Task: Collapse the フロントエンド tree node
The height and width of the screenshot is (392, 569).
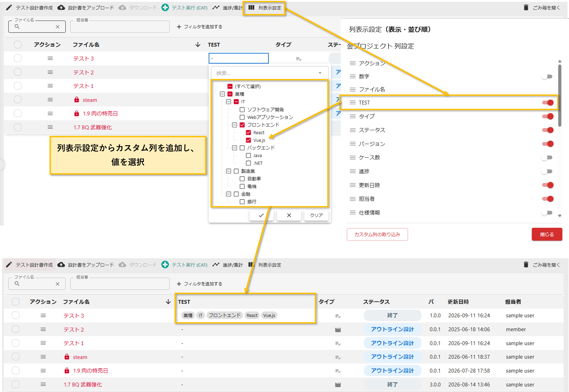Action: tap(235, 125)
